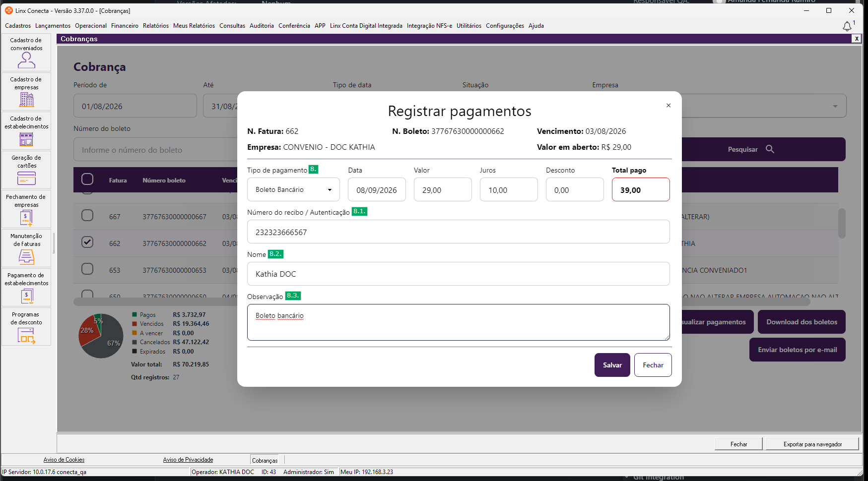Open the Financeiro menu
Screen dimensions: 868x481
point(125,26)
